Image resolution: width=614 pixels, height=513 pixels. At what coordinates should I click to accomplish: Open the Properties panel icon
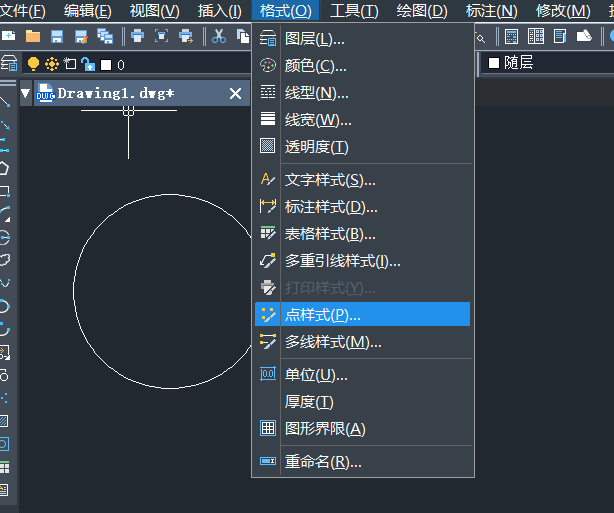560,36
